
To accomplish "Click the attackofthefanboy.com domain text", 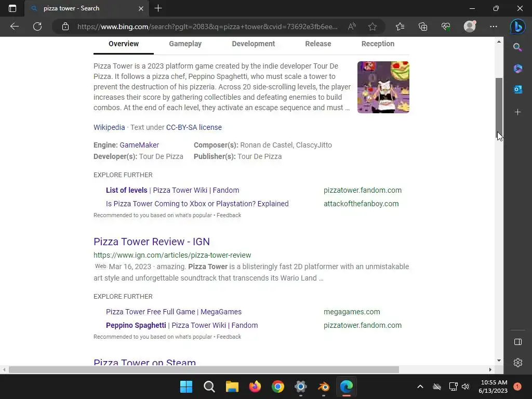I will (x=361, y=204).
